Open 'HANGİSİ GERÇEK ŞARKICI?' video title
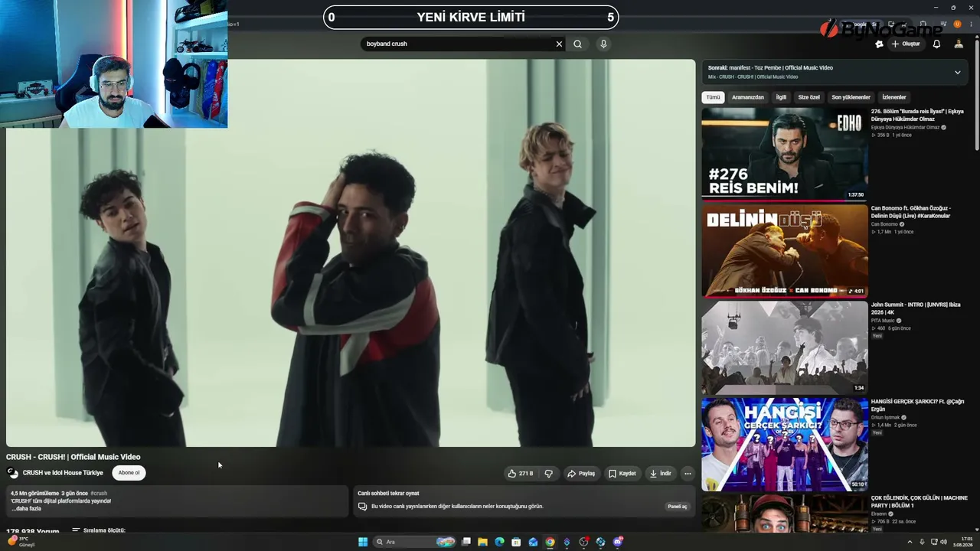The width and height of the screenshot is (980, 551). click(917, 405)
